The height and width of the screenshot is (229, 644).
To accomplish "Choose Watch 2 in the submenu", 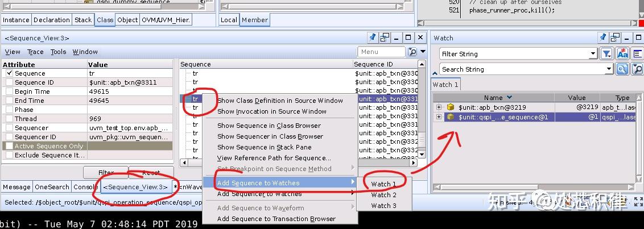I will click(383, 195).
